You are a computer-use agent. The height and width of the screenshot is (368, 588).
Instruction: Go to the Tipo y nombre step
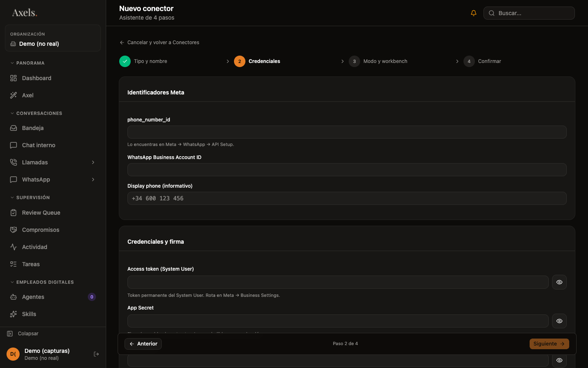(x=143, y=61)
